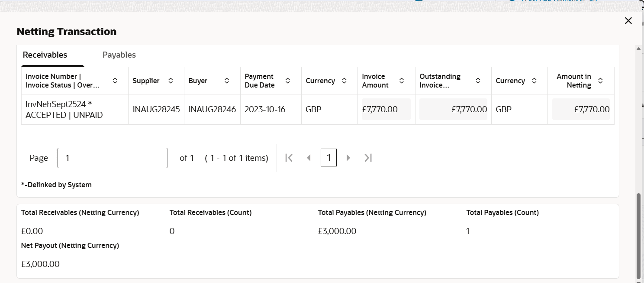
Task: Sort by Amount in Netting column
Action: 600,81
